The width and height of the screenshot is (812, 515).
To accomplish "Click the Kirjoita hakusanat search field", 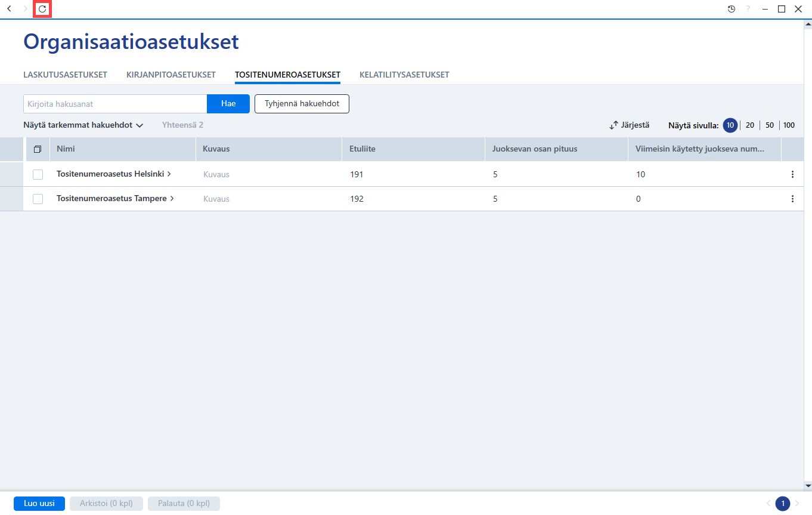I will click(115, 104).
